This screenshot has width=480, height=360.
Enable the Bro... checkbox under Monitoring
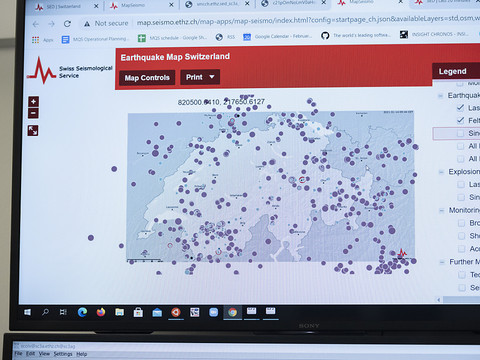(x=461, y=223)
